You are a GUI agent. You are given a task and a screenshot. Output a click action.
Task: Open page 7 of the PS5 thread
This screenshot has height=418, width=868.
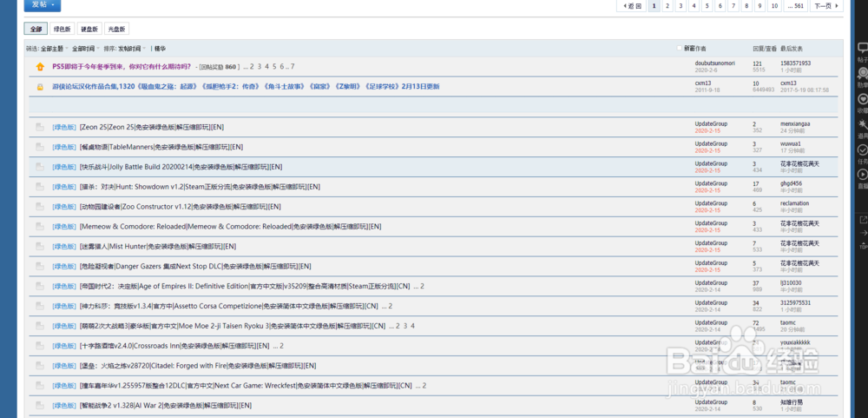point(293,67)
